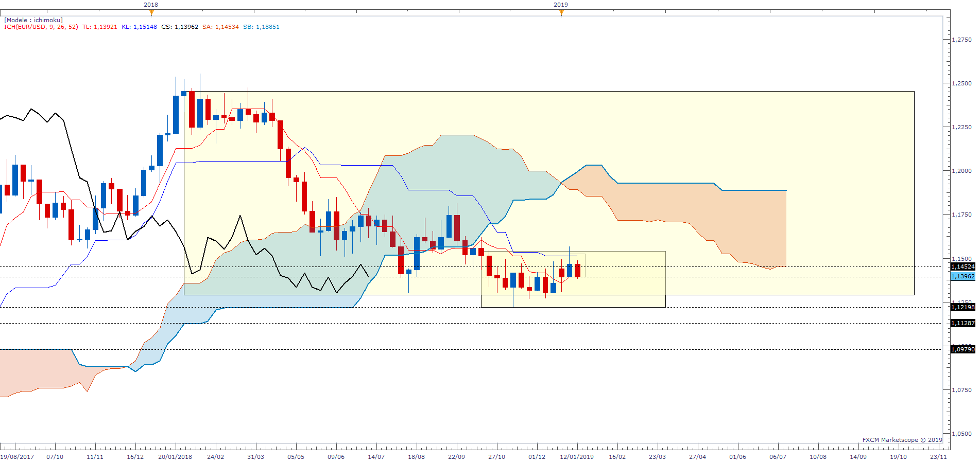Click the 24/02 date on the time axis

pyautogui.click(x=216, y=457)
